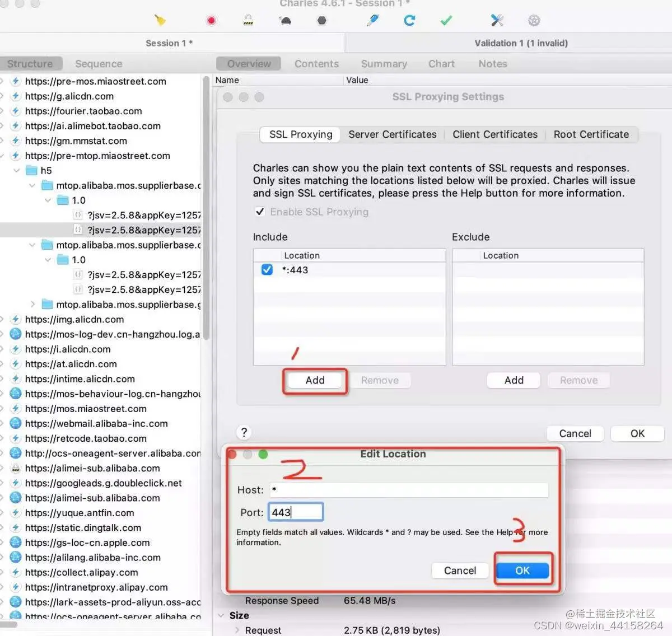Switch to the Validation 1 (1 invalid) tab
672x636 pixels.
click(521, 43)
